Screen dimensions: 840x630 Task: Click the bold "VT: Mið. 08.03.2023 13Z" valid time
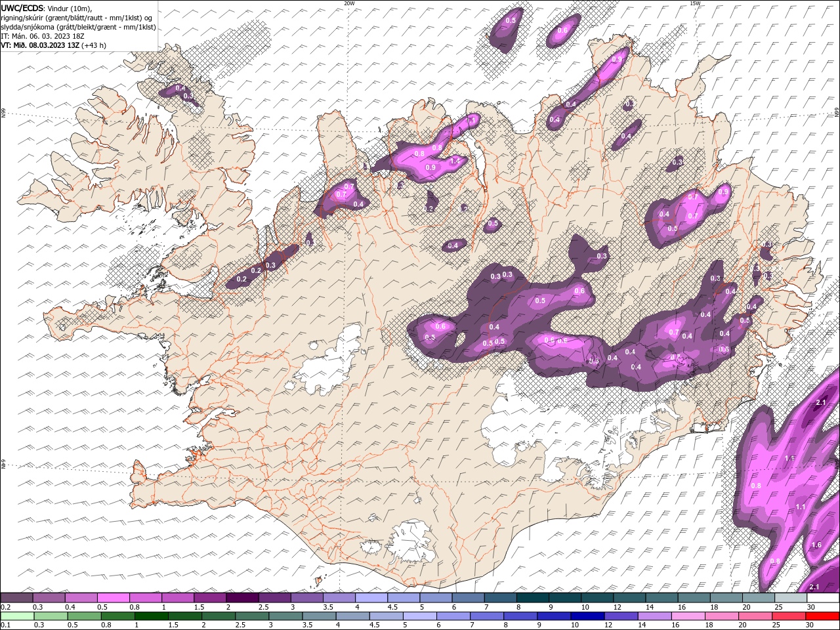(40, 45)
